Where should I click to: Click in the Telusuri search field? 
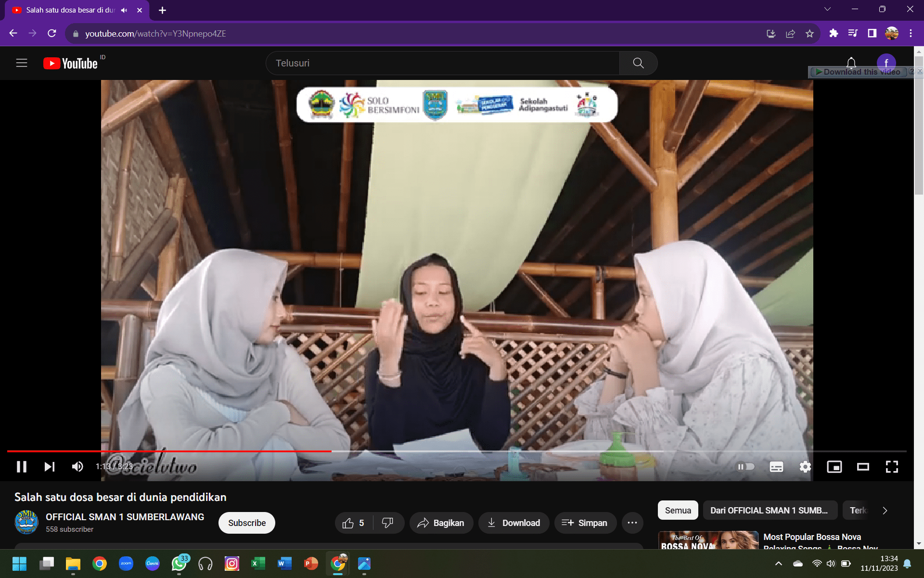(443, 63)
